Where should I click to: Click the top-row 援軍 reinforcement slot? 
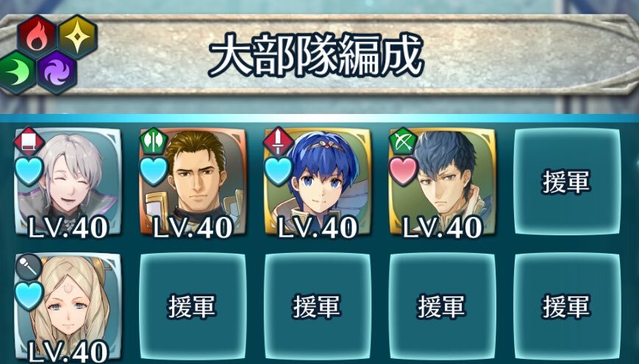[567, 182]
